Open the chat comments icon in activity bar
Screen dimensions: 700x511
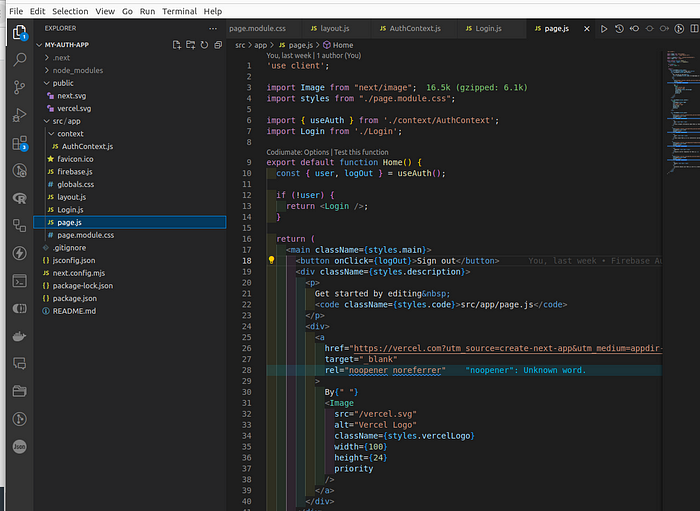coord(20,363)
